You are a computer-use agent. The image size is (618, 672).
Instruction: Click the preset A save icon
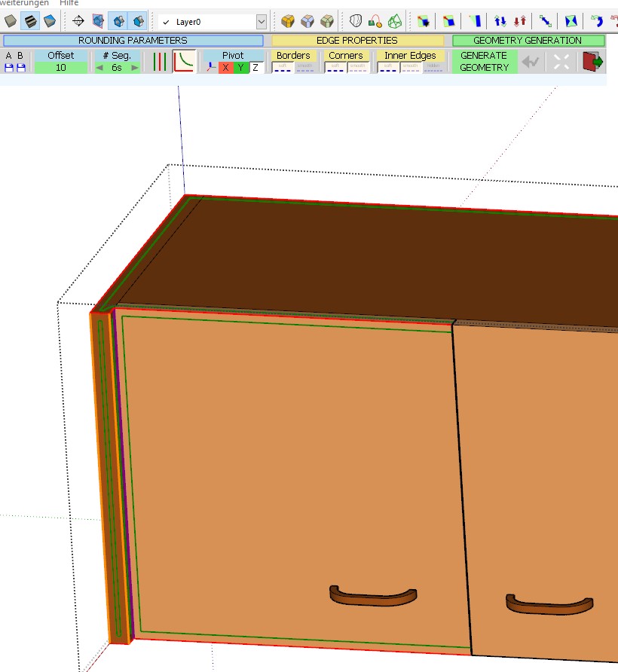click(8, 68)
